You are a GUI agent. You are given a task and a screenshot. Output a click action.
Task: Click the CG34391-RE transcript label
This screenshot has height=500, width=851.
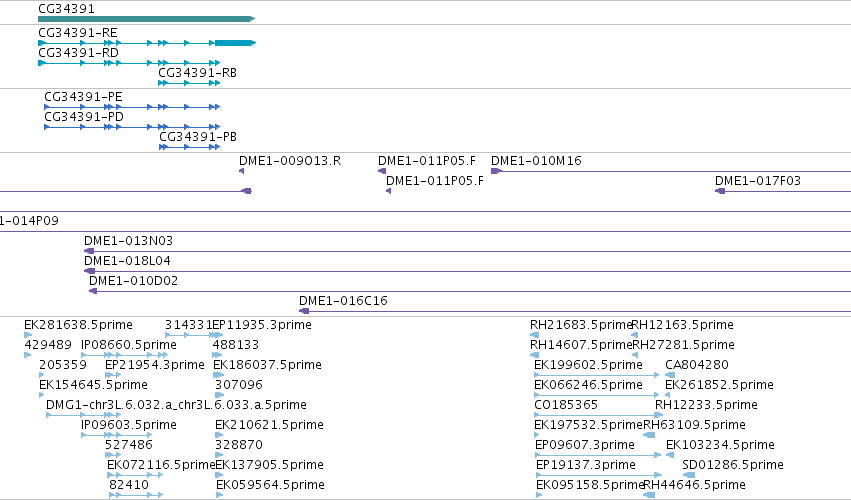(x=78, y=33)
